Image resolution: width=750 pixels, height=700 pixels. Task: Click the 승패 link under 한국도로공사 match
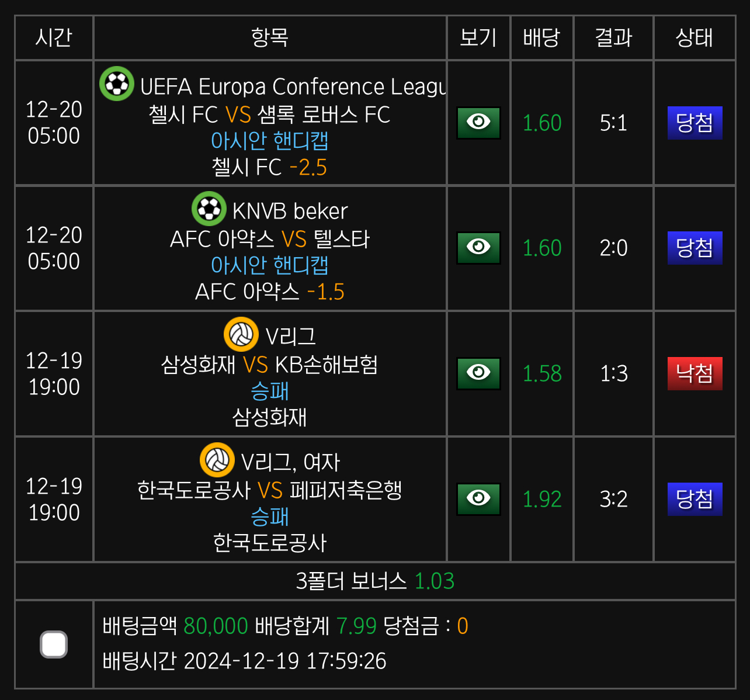coord(270,517)
